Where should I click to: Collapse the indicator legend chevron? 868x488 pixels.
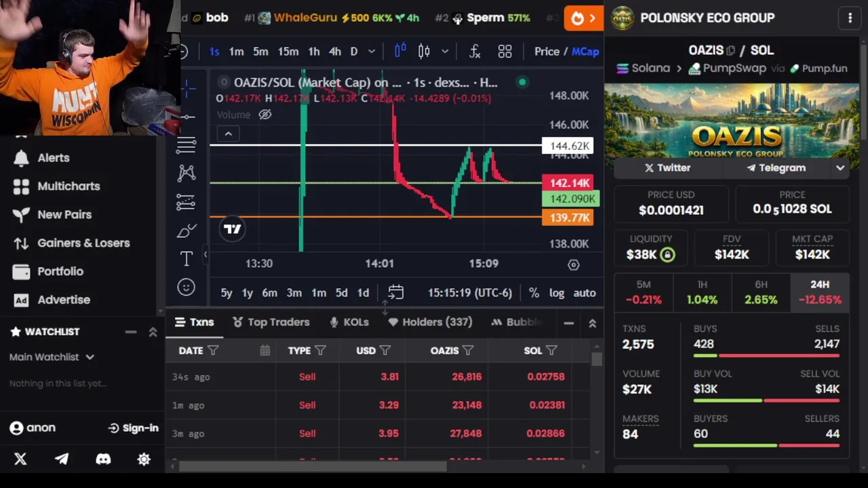click(229, 134)
